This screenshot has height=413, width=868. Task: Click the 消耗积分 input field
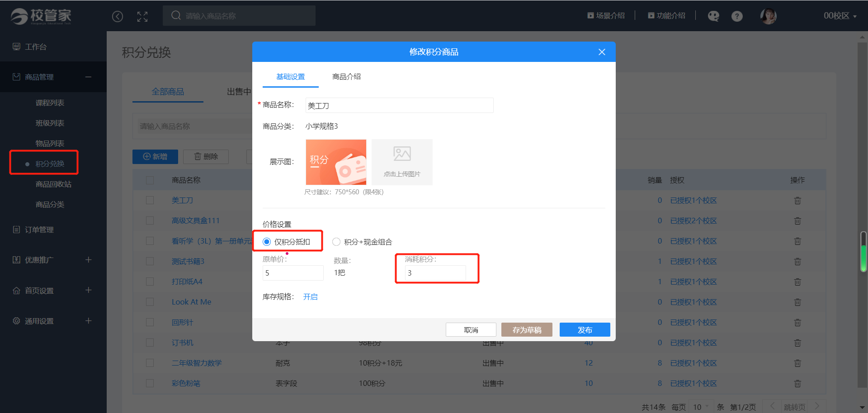tap(435, 273)
